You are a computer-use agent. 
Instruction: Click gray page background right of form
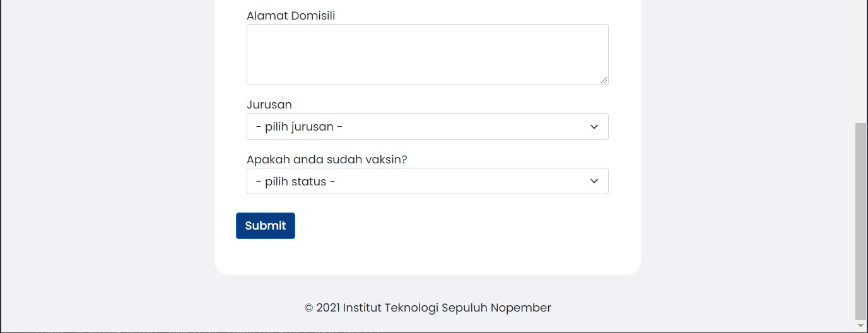744,158
